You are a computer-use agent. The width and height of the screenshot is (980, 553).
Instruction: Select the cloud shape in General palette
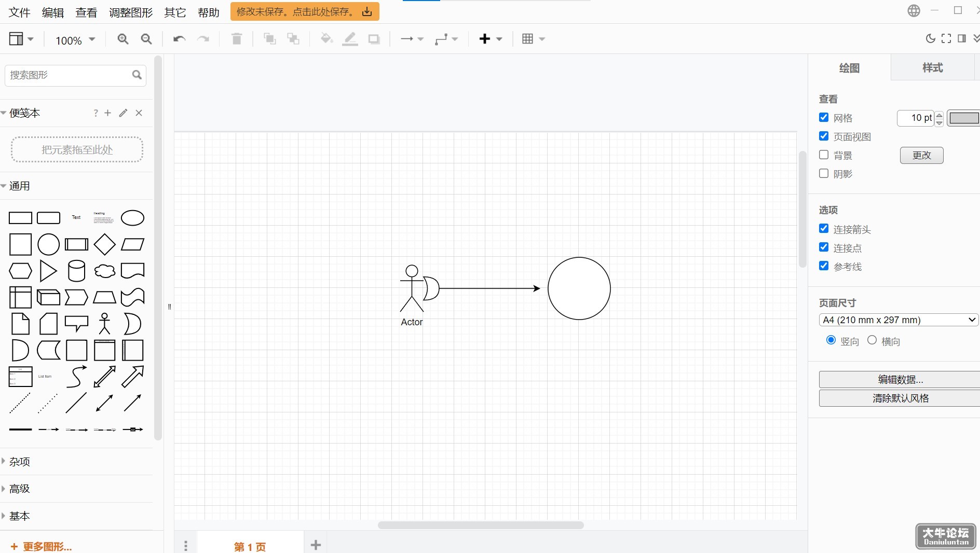(104, 271)
